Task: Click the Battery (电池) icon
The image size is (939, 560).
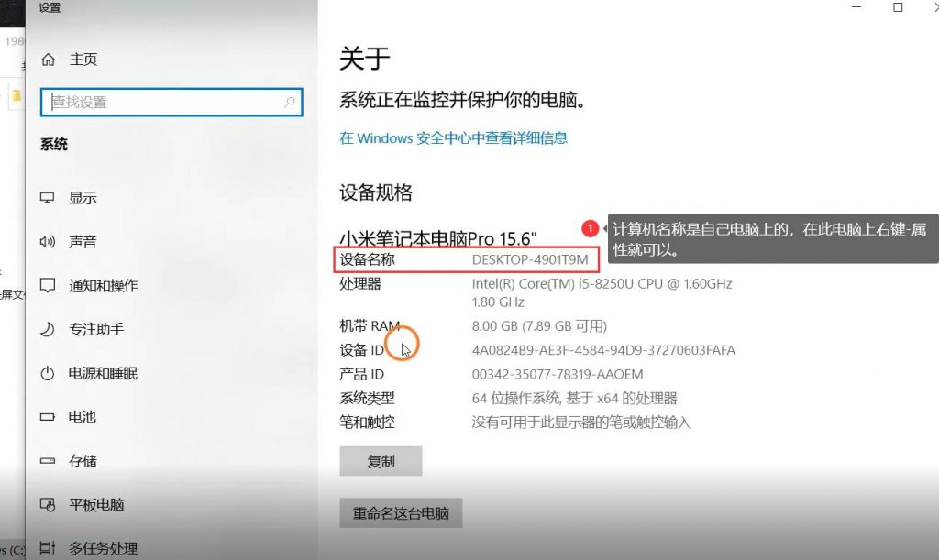Action: click(x=48, y=417)
